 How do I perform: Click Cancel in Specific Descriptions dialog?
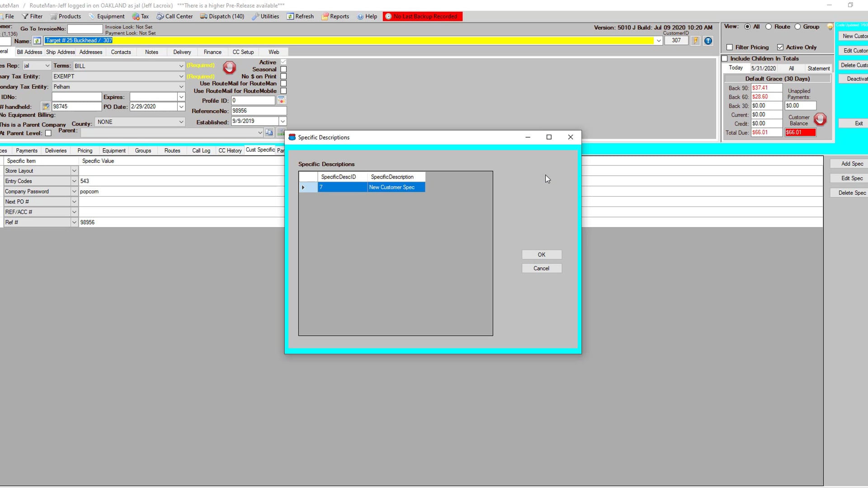click(x=542, y=268)
